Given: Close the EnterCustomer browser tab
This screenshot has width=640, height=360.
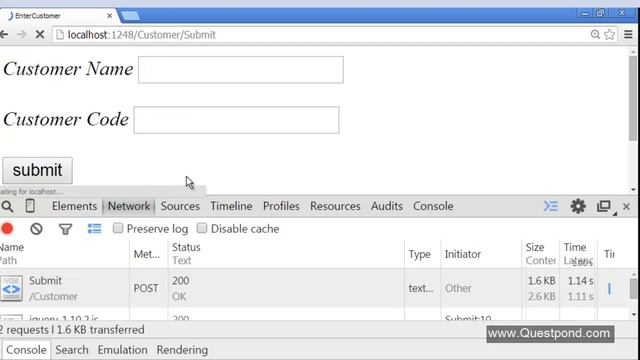Looking at the screenshot, I should pyautogui.click(x=109, y=16).
